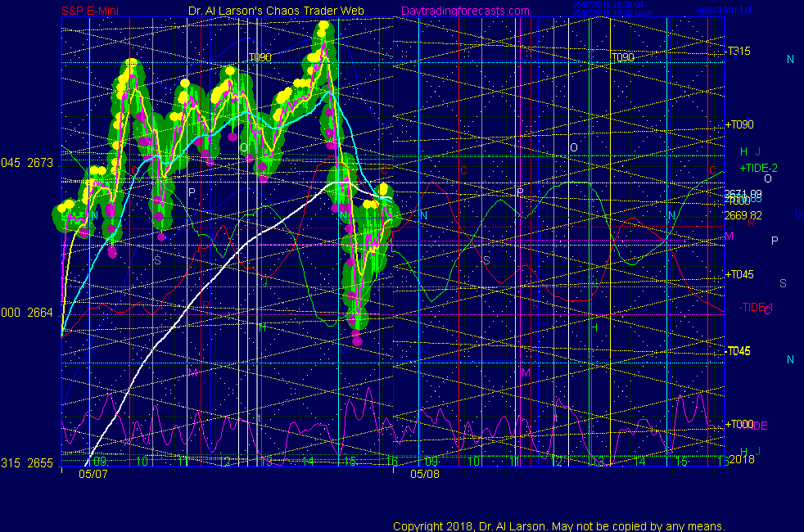Click the 2669.82 price readout
Image resolution: width=804 pixels, height=532 pixels.
(743, 216)
